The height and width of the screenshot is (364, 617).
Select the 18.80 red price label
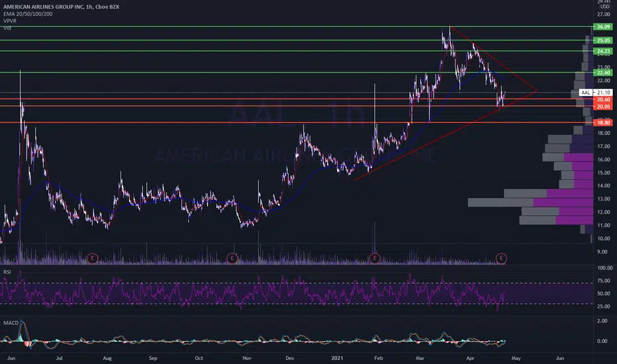pos(603,123)
